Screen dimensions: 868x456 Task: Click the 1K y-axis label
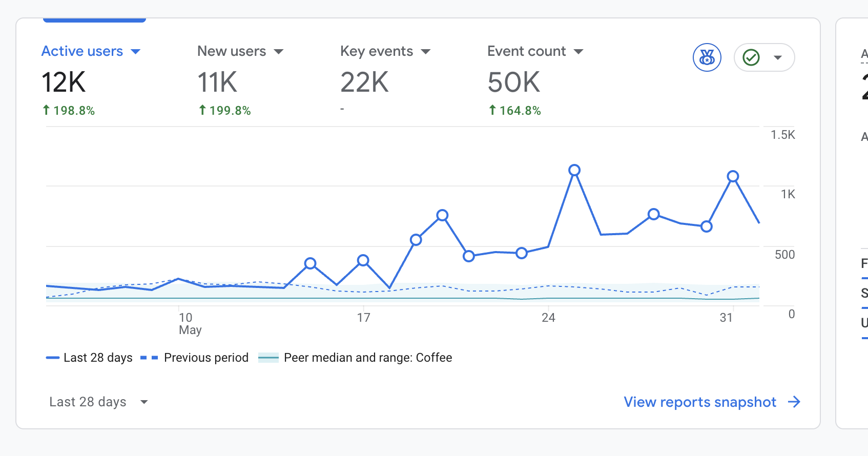[788, 194]
